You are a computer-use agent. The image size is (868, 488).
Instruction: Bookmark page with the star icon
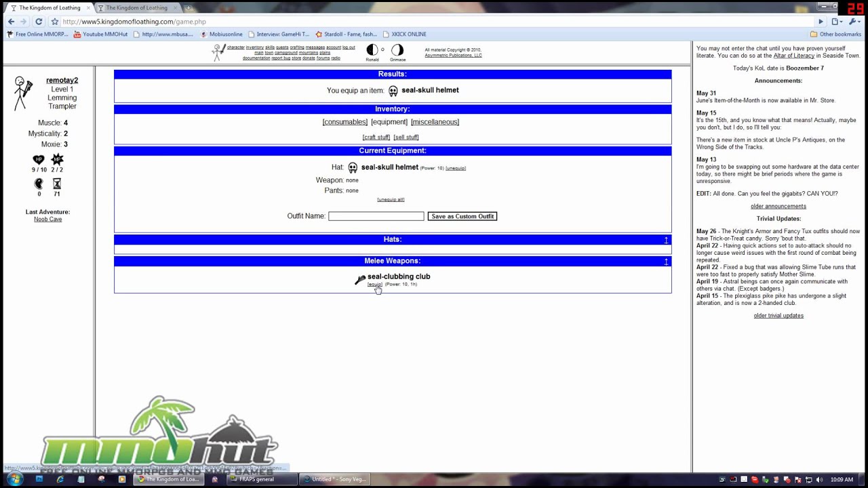pyautogui.click(x=55, y=22)
